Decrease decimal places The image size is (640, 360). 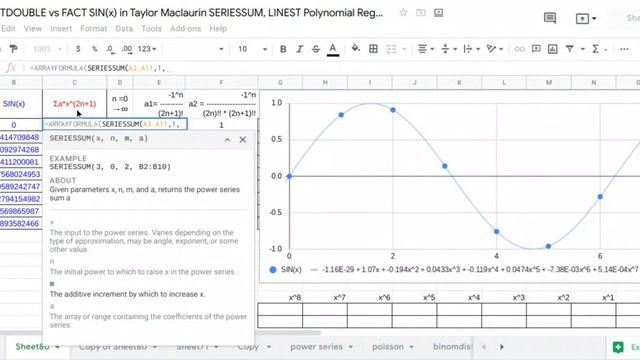(110, 49)
